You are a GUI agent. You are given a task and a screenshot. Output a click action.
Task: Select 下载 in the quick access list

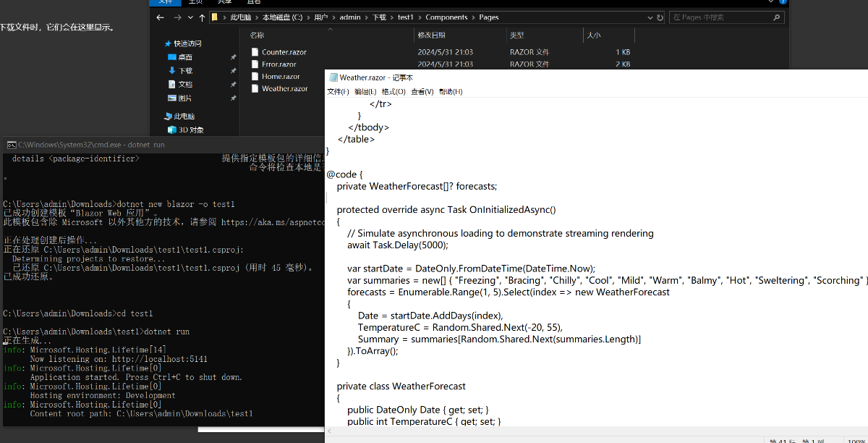185,70
